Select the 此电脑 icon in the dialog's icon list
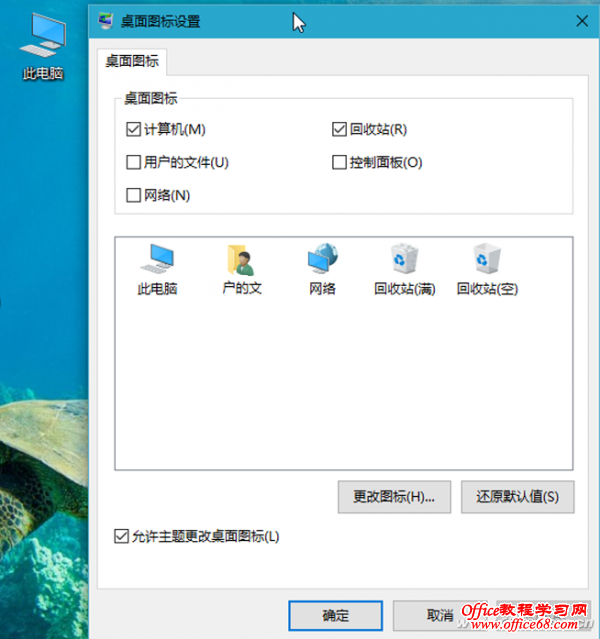This screenshot has width=600, height=639. (157, 269)
